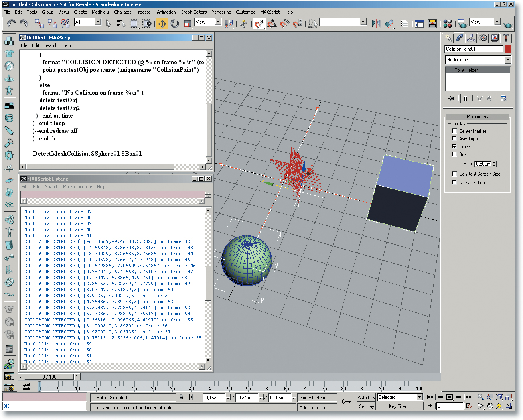
Task: Toggle the Percent Snap icon
Action: [285, 24]
